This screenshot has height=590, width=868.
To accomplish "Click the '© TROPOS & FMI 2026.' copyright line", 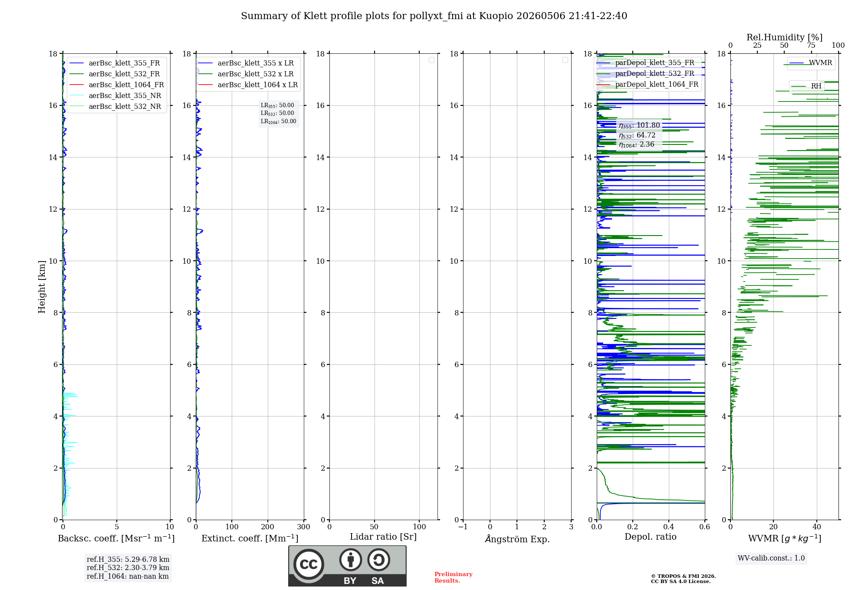I will (684, 577).
